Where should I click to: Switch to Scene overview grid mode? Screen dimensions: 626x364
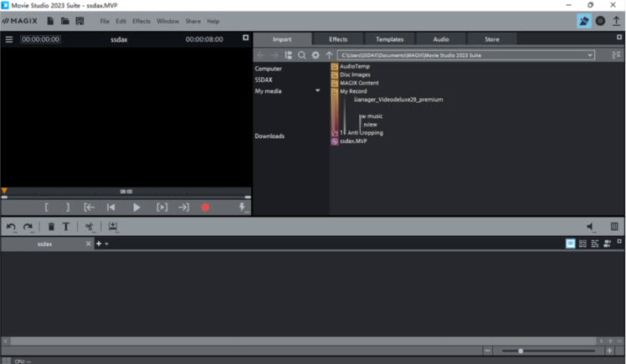[x=582, y=244]
